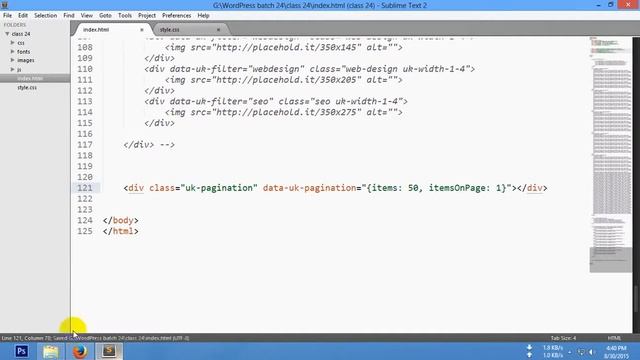Open File Explorer from the taskbar
This screenshot has height=360, width=640.
pos(51,351)
